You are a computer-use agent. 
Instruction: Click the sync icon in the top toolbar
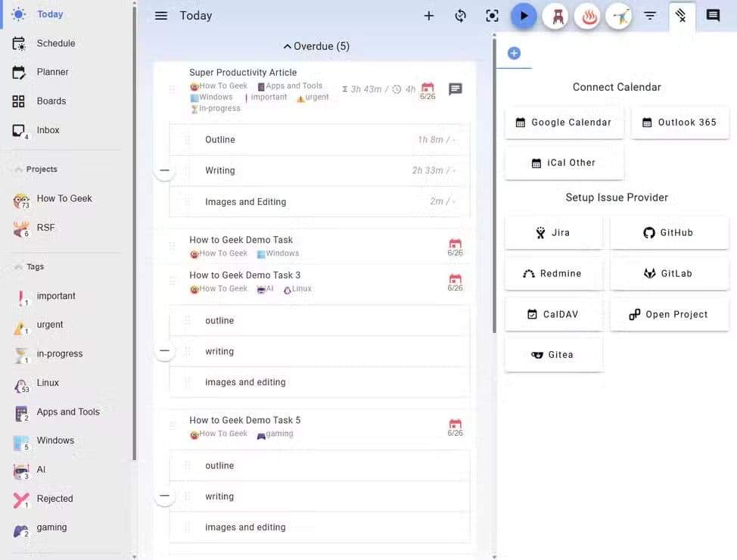coord(461,15)
